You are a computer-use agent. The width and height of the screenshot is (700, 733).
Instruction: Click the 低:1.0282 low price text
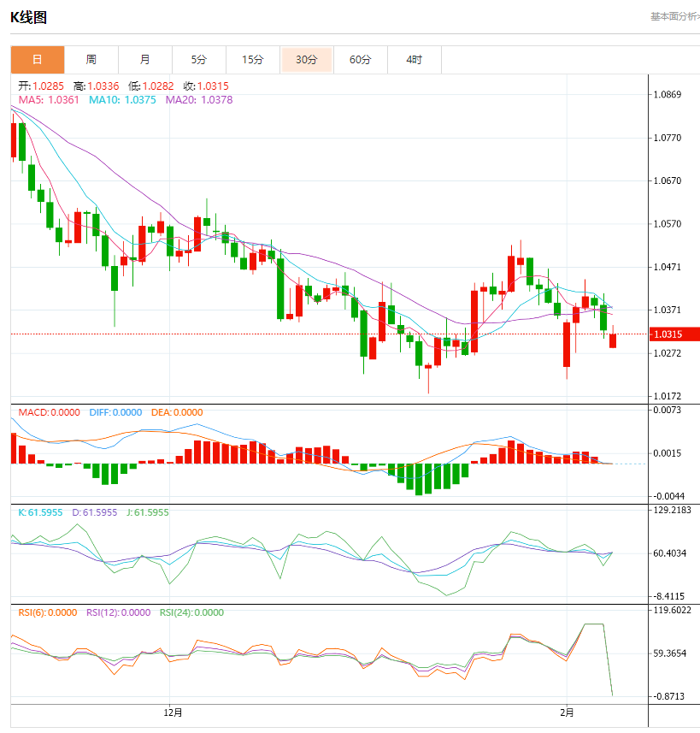point(151,86)
